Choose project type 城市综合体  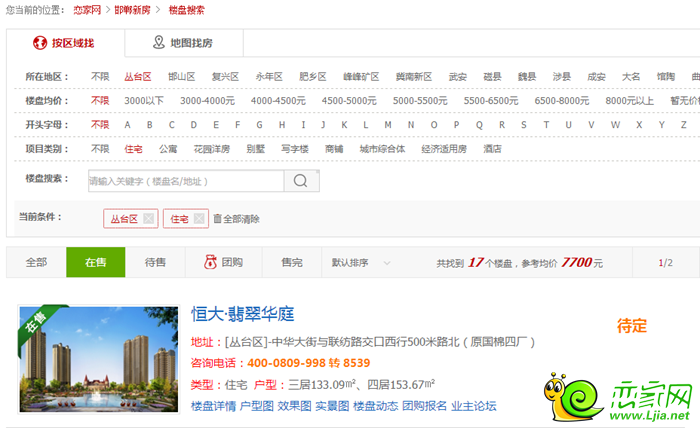pos(382,149)
